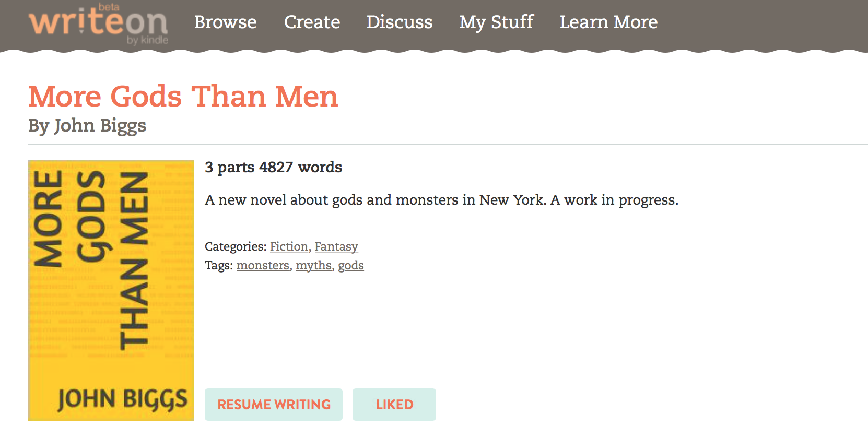Follow the myths tag link
The height and width of the screenshot is (426, 868).
(313, 265)
